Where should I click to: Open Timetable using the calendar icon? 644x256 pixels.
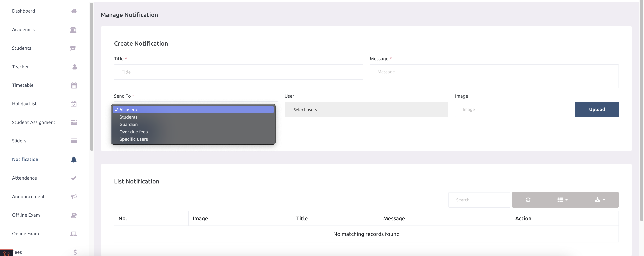click(74, 85)
